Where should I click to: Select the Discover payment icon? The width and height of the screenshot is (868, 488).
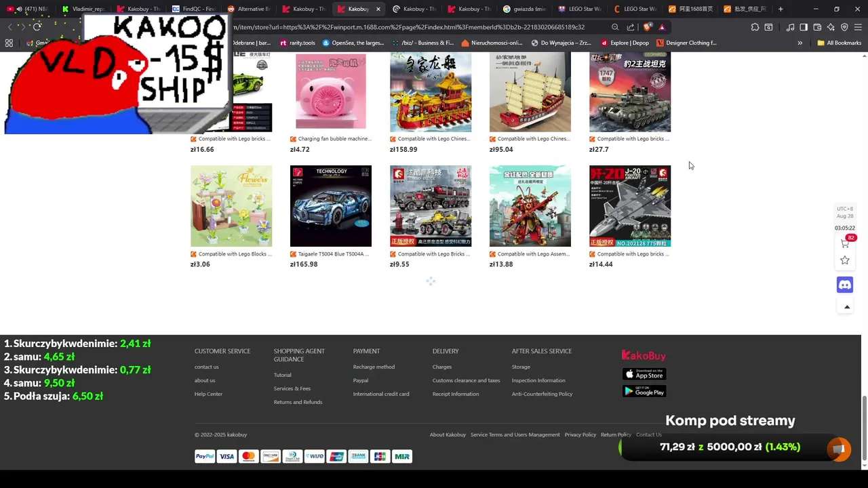coord(271,456)
